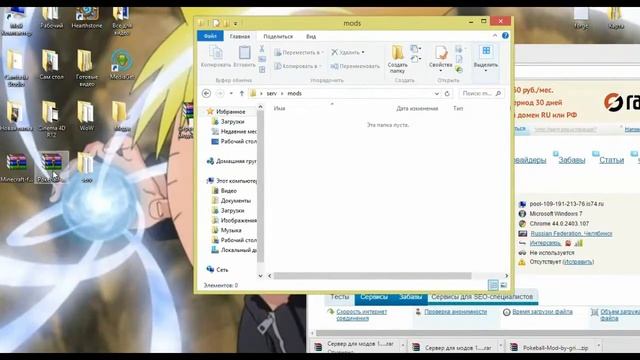This screenshot has height=360, width=640.
Task: Click the Explorer horizontal scrollbar
Action: 372,276
